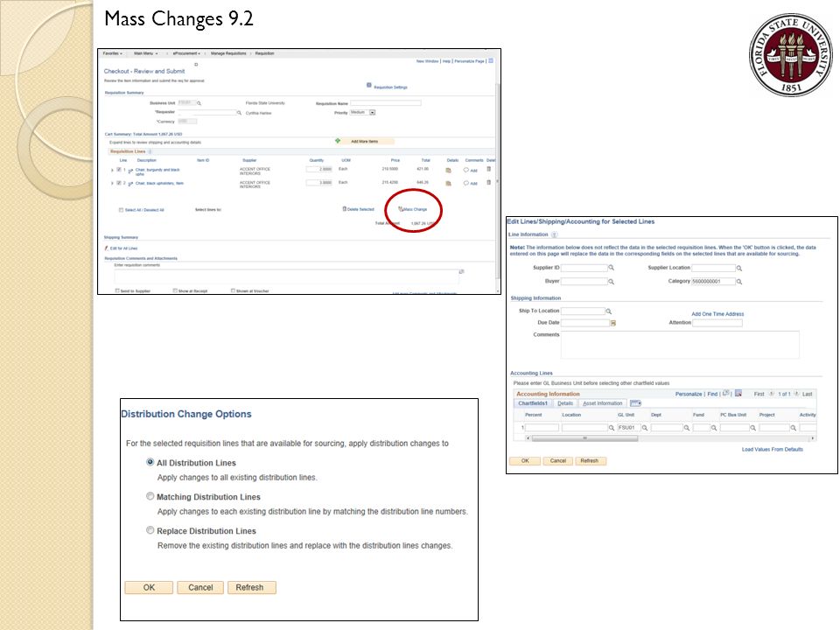Toggle checkbox for requisition line 2
The width and height of the screenshot is (840, 630).
pos(119,183)
